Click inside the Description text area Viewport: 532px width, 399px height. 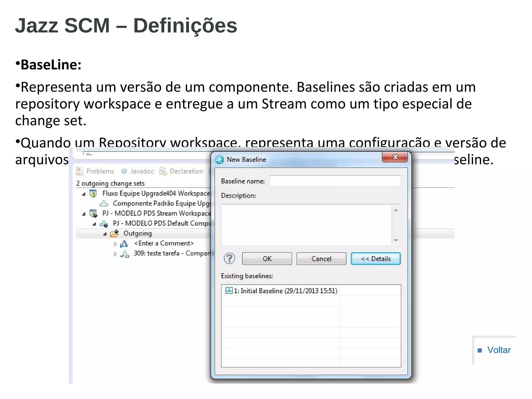[x=306, y=225]
